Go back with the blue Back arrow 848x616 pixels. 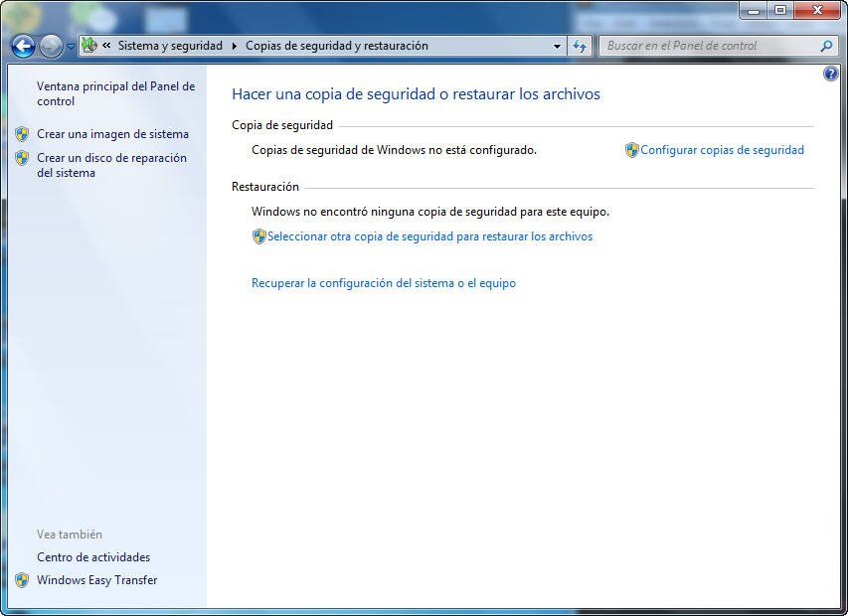click(x=23, y=47)
